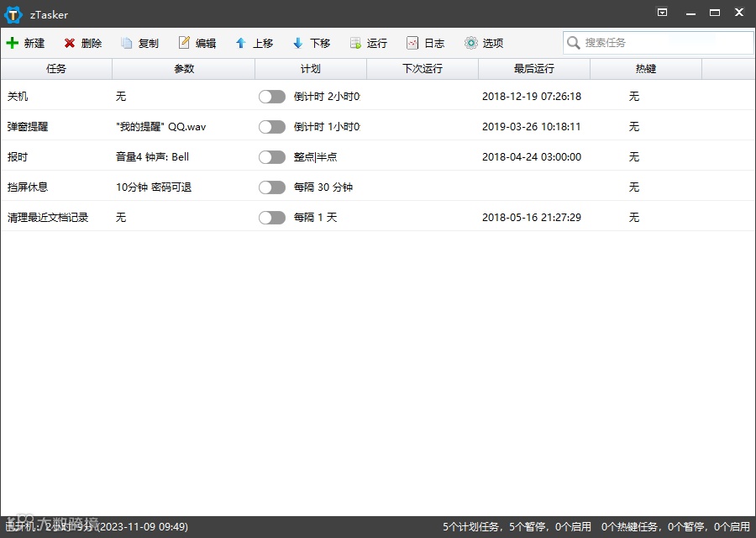Maximize the zTasker window
This screenshot has width=756, height=538.
tap(715, 13)
